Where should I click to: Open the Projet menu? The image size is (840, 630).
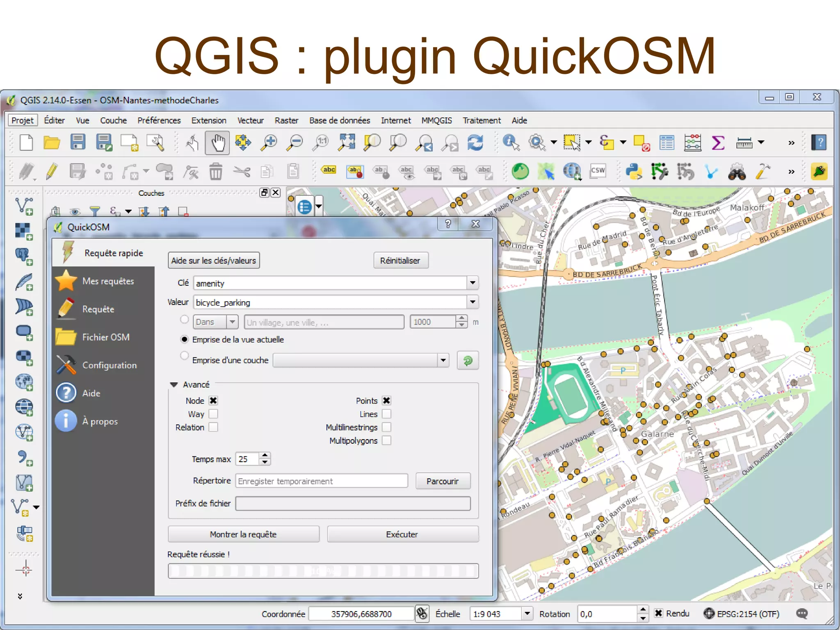pyautogui.click(x=23, y=120)
